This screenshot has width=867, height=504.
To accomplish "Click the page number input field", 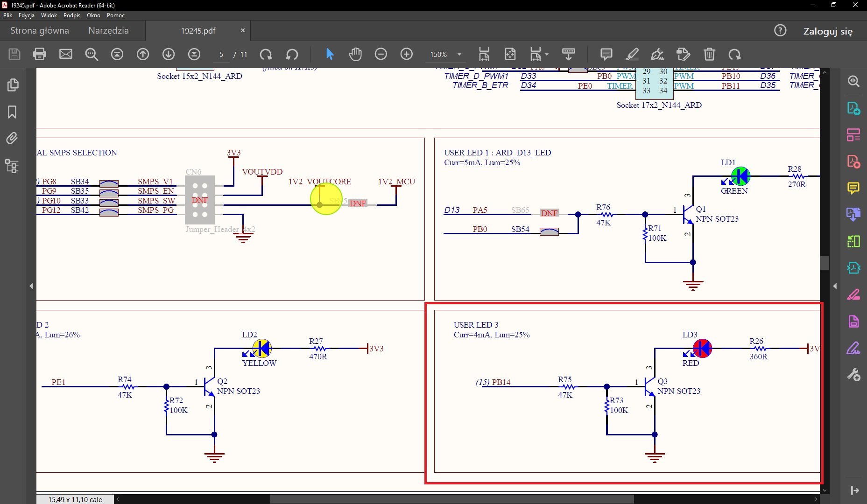I will 221,55.
